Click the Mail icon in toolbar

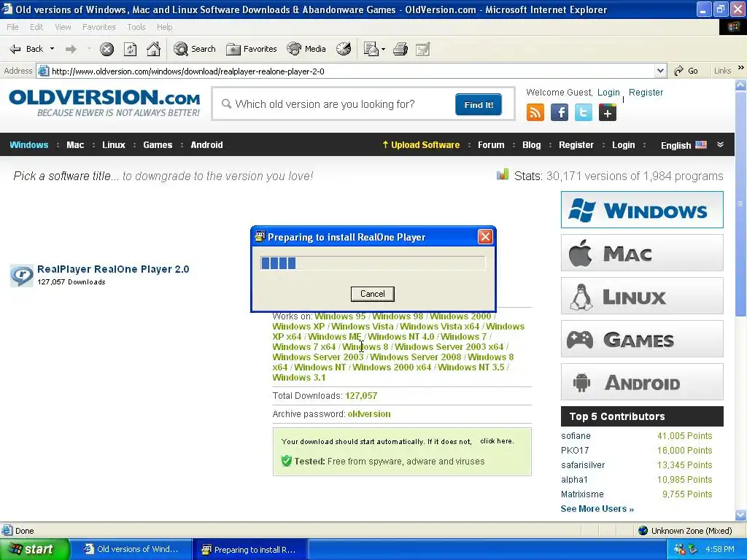(x=371, y=49)
